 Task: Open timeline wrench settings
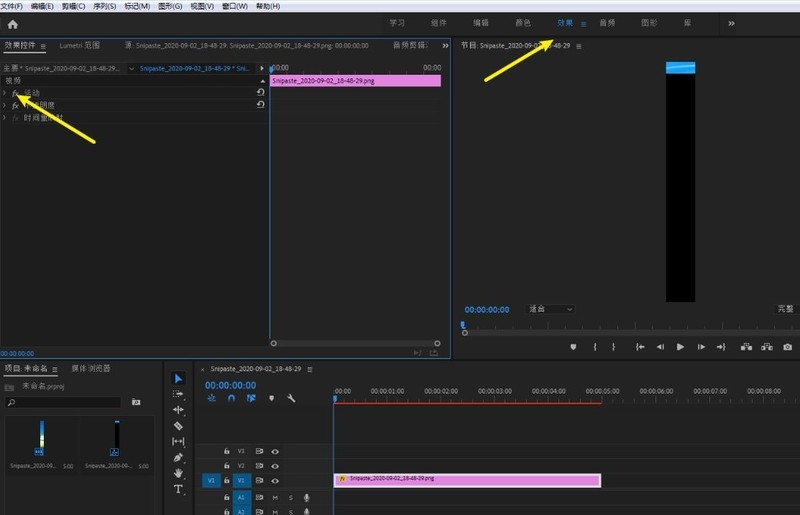291,398
